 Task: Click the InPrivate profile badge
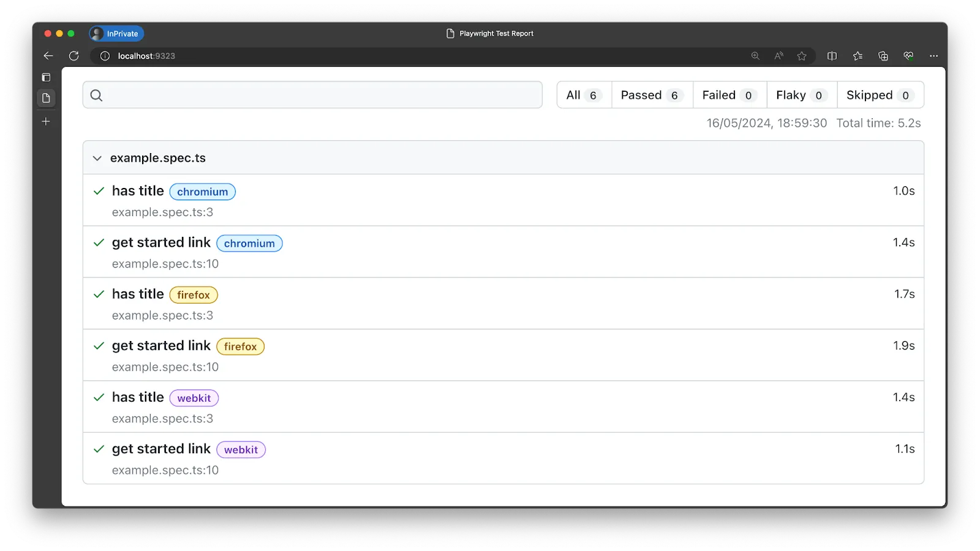pos(116,34)
